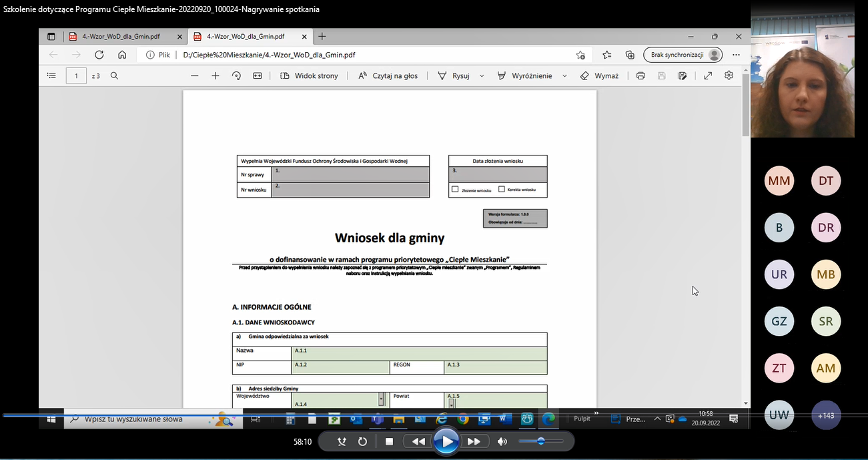
Task: Adjust the media player volume slider
Action: [x=541, y=441]
